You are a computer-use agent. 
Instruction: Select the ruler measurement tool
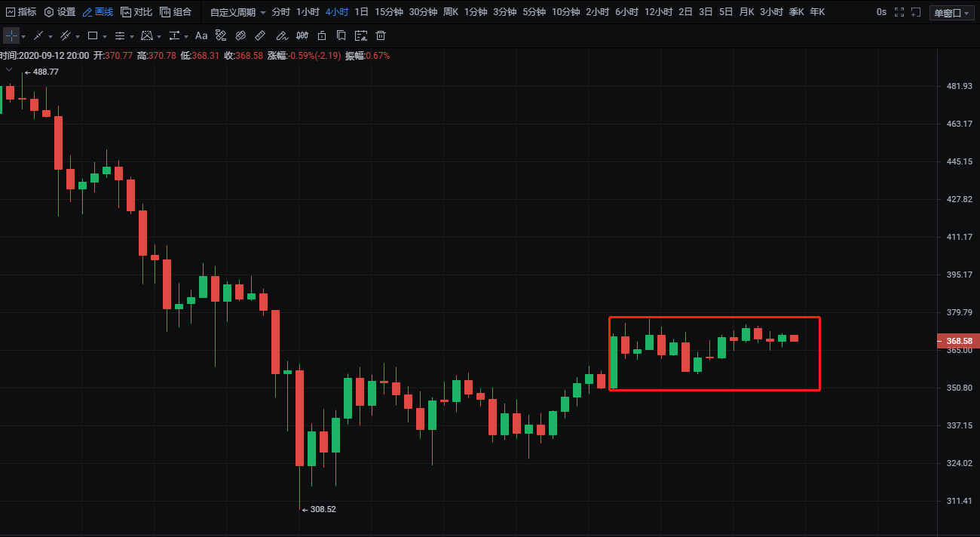[x=260, y=36]
